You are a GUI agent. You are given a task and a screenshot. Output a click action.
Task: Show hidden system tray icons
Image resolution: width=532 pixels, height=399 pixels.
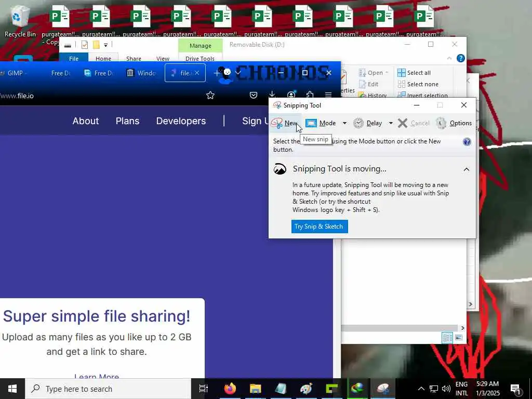point(421,389)
